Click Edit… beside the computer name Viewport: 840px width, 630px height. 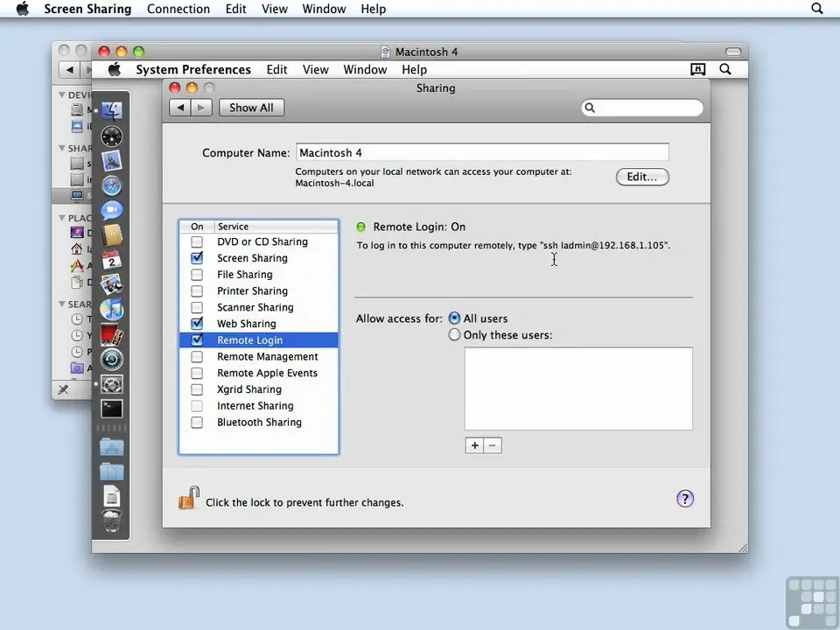pyautogui.click(x=642, y=177)
